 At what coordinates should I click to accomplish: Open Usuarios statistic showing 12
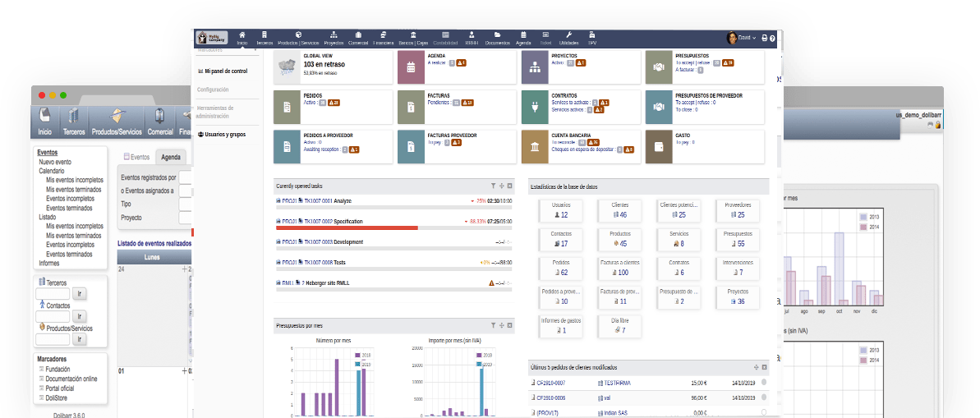pos(560,210)
